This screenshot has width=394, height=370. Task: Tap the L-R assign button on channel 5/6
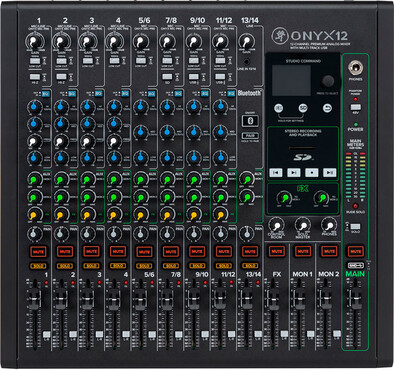pos(152,334)
